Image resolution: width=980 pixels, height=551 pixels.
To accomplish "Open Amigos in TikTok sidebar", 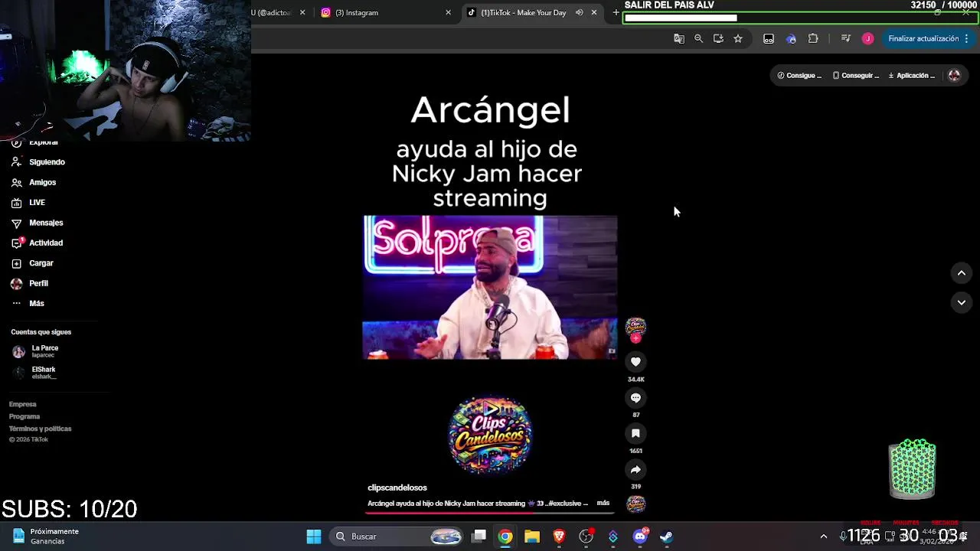I will 34,182.
